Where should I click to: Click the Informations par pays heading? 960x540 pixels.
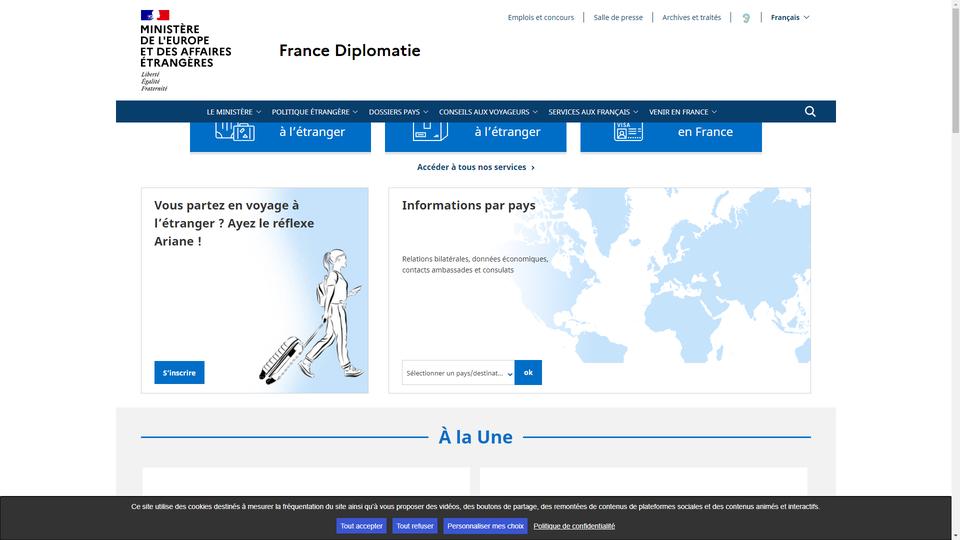pyautogui.click(x=468, y=206)
